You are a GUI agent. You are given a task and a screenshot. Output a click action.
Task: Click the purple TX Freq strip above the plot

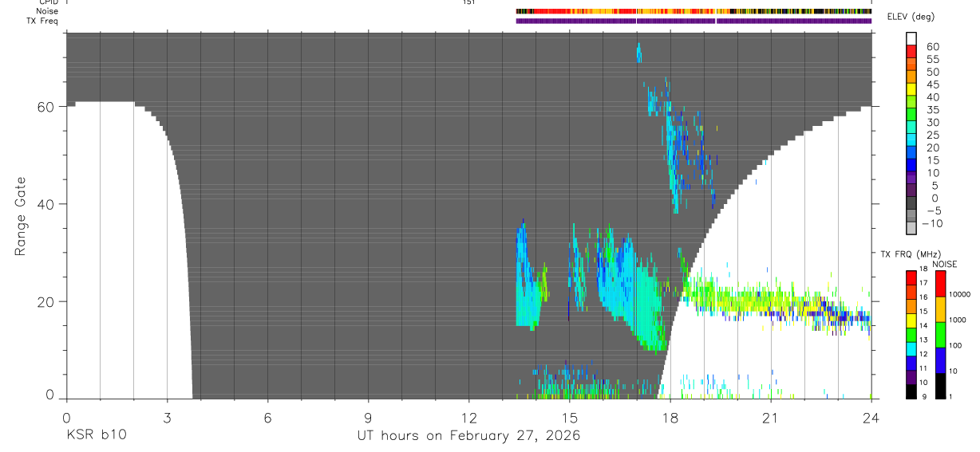(694, 21)
